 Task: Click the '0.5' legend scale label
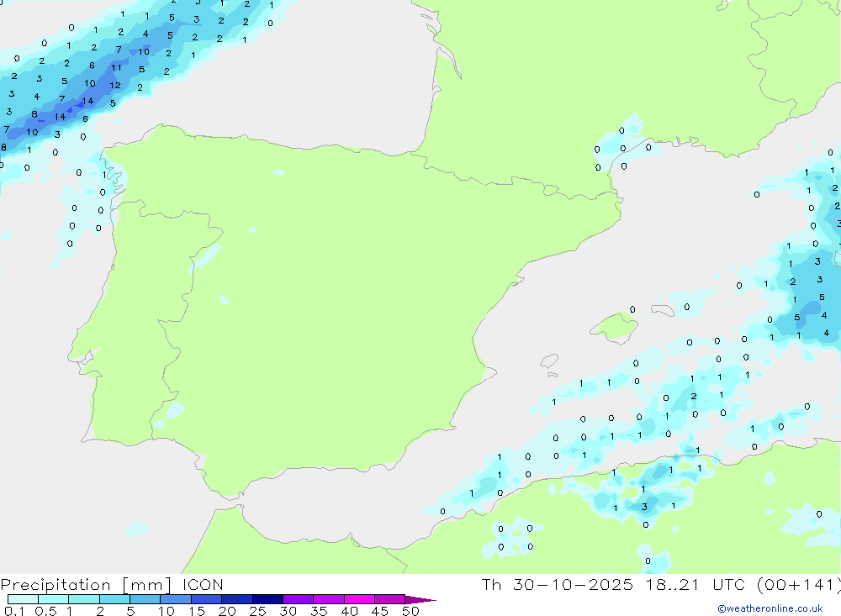(45, 611)
